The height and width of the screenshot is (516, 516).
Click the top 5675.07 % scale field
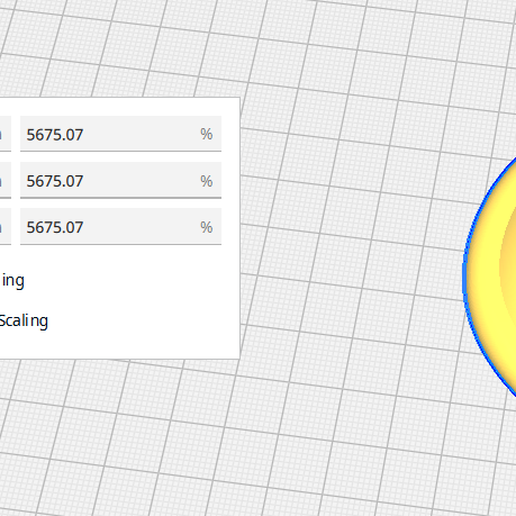pos(121,134)
